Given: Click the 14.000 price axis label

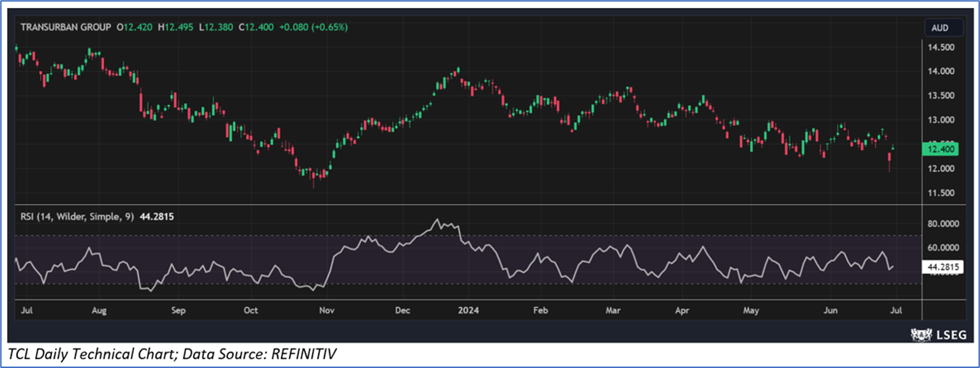Looking at the screenshot, I should (x=942, y=71).
